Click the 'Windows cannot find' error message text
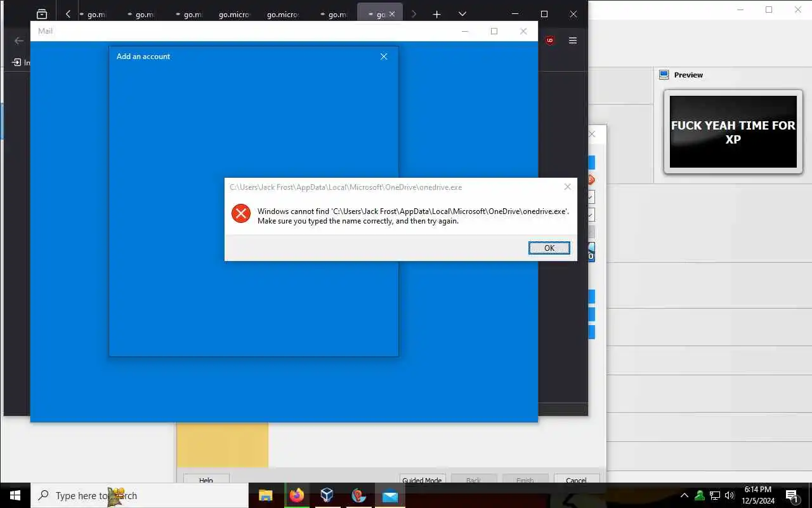Screen dimensions: 812x508 click(413, 216)
